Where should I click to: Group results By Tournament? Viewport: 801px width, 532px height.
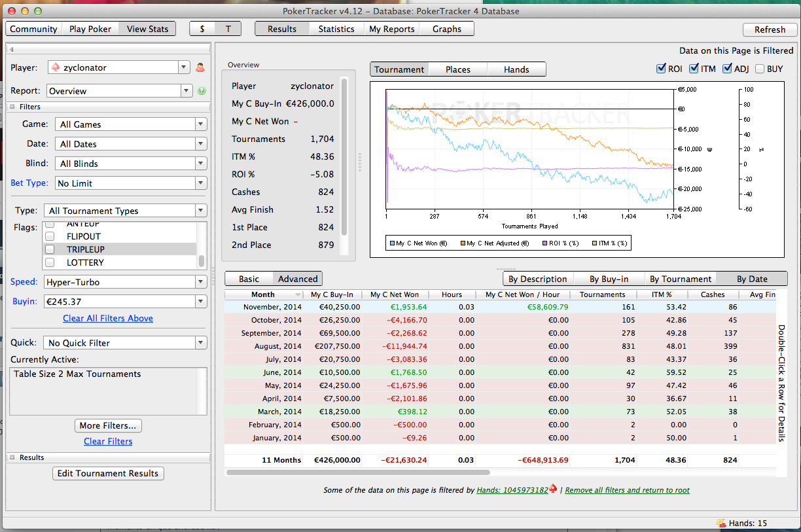tap(681, 279)
